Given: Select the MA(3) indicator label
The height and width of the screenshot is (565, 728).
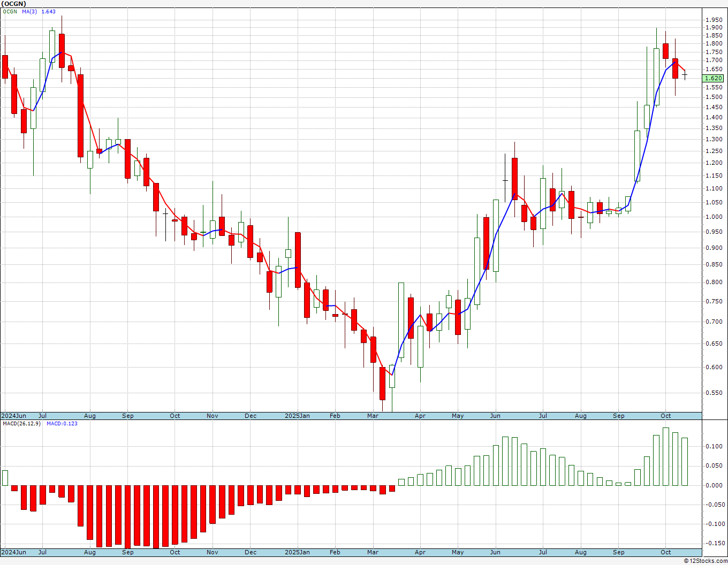Looking at the screenshot, I should point(29,12).
